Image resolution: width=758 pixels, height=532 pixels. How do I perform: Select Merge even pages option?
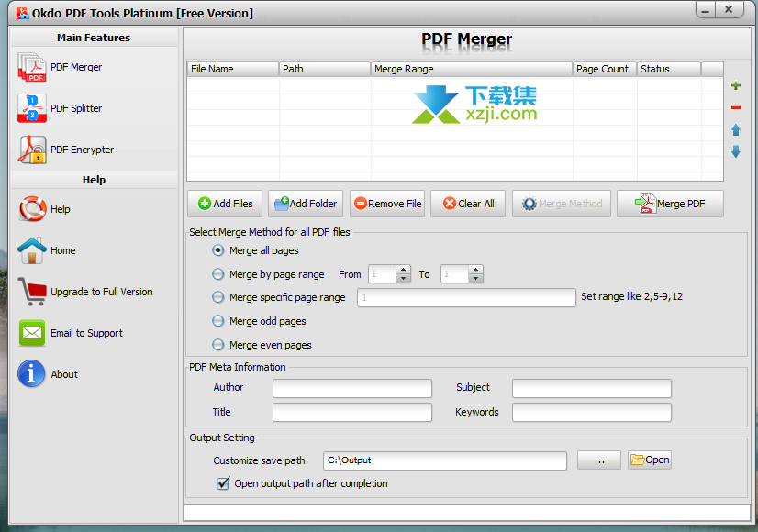pos(218,345)
